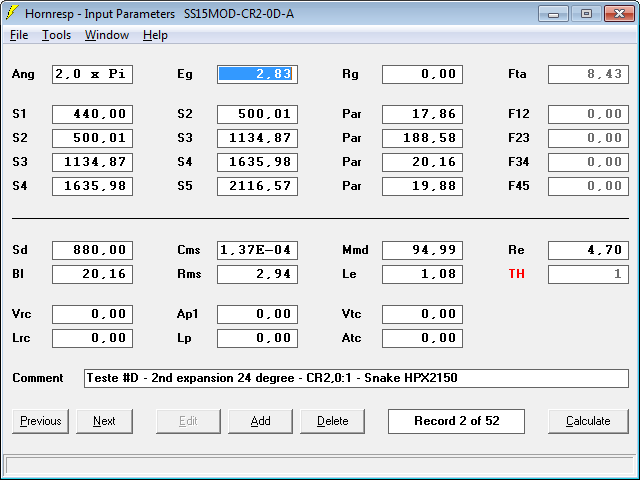640x480 pixels.
Task: Click the S2 field beside Par 17,86
Action: click(x=257, y=114)
